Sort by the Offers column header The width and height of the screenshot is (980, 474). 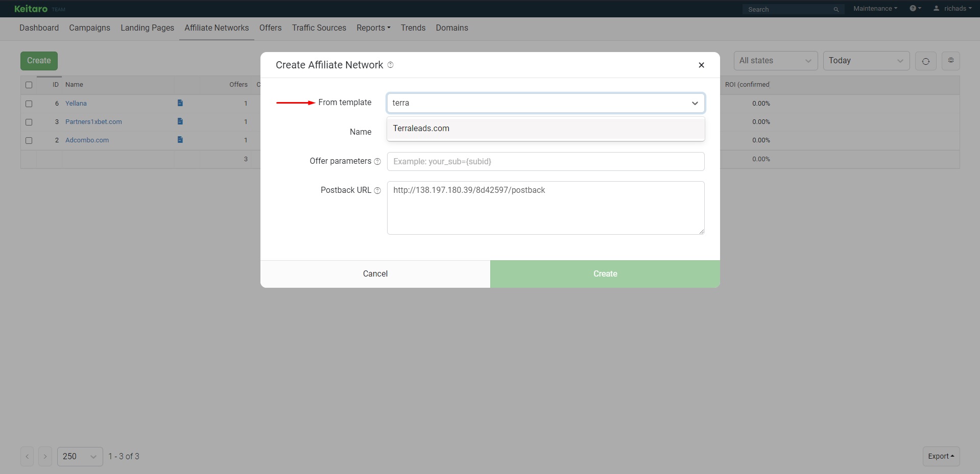[238, 85]
